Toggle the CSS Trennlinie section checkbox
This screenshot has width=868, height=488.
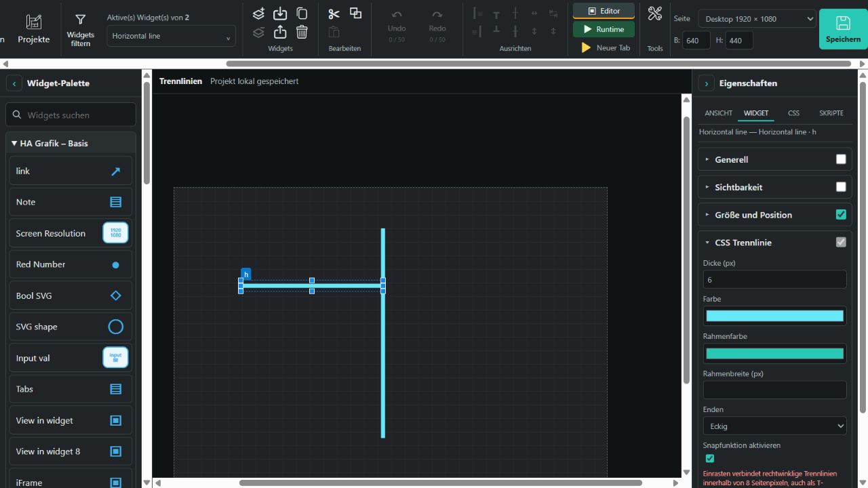[841, 242]
